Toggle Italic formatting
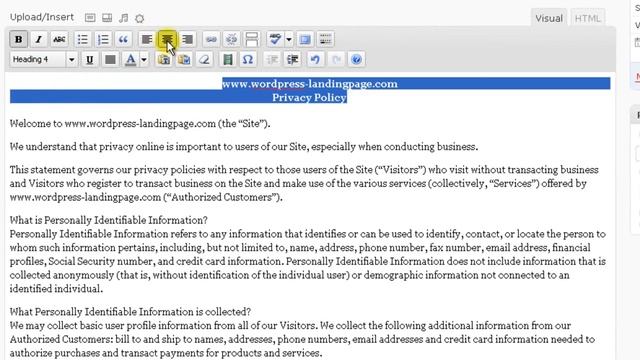This screenshot has height=360, width=640. 39,40
